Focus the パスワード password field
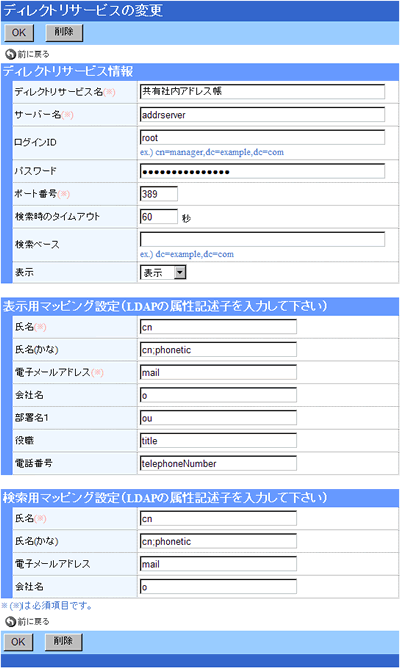This screenshot has height=669, width=400. pos(262,171)
